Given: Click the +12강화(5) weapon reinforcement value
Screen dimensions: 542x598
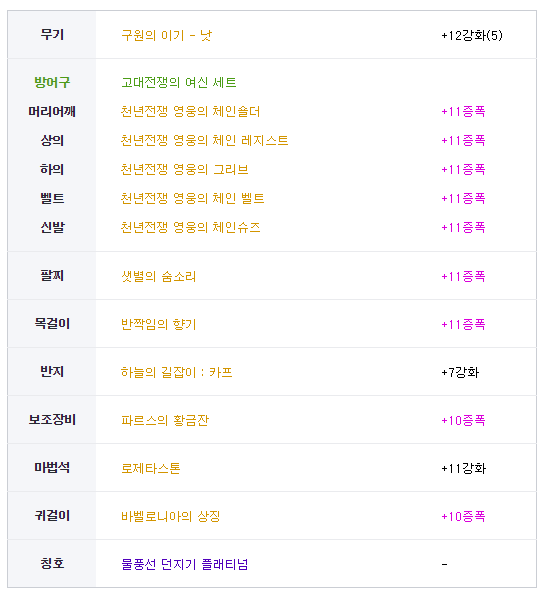Looking at the screenshot, I should 472,35.
